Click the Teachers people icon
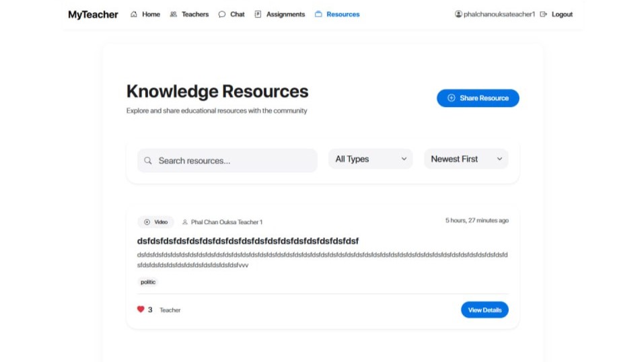The image size is (644, 362). coord(174,14)
